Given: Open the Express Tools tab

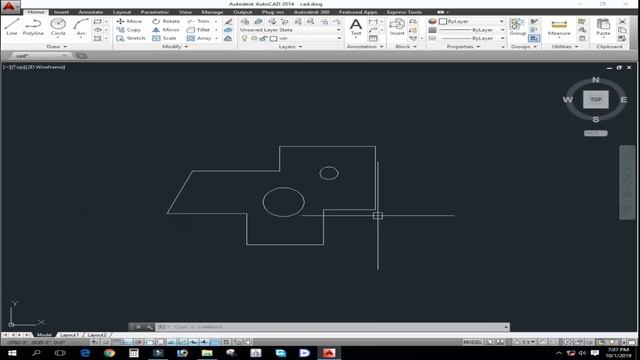Looking at the screenshot, I should (404, 12).
